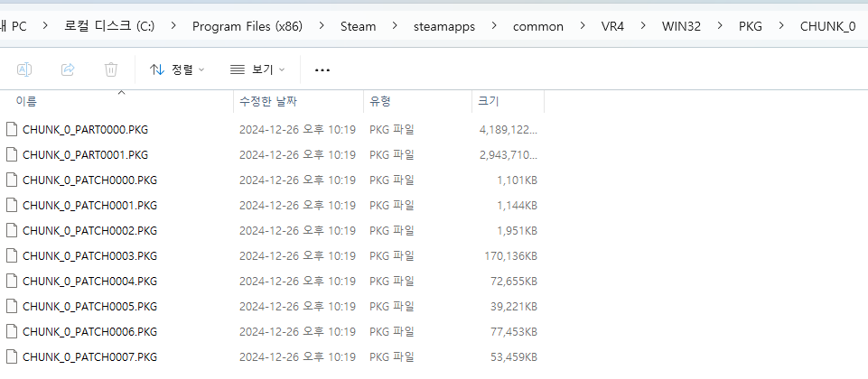868x379 pixels.
Task: Click the file icon of CHUNK_0_PATCH0003.PKG
Action: click(12, 255)
